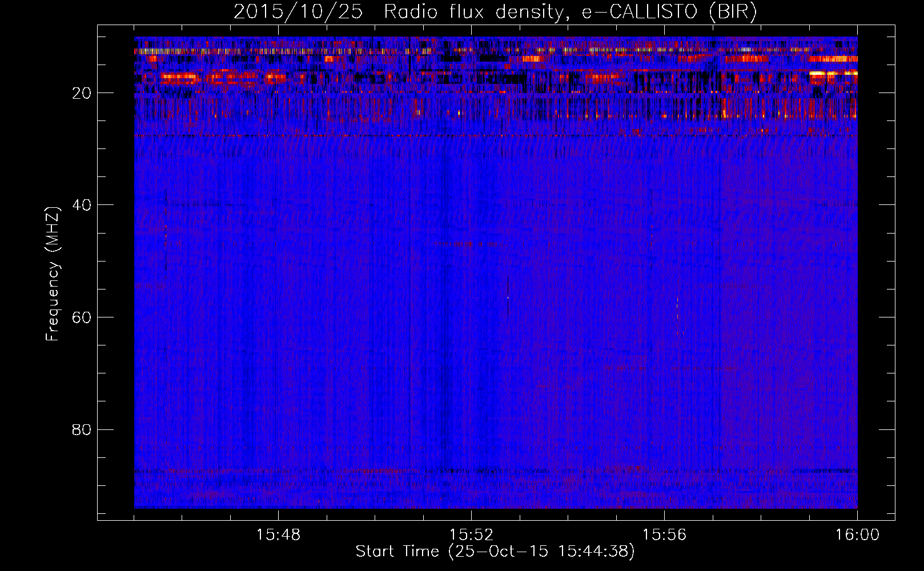Screen dimensions: 924x571
Task: Click the frequency tick label '40'
Action: pyautogui.click(x=82, y=205)
